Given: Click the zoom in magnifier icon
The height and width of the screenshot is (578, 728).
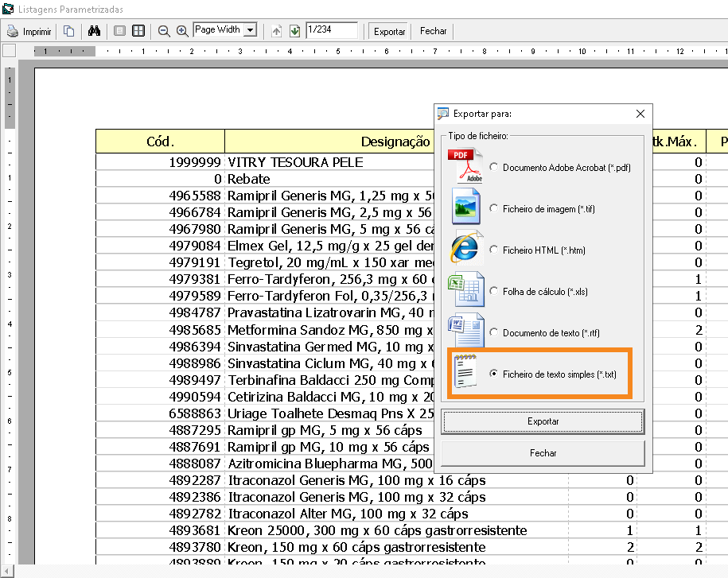Looking at the screenshot, I should pos(182,31).
